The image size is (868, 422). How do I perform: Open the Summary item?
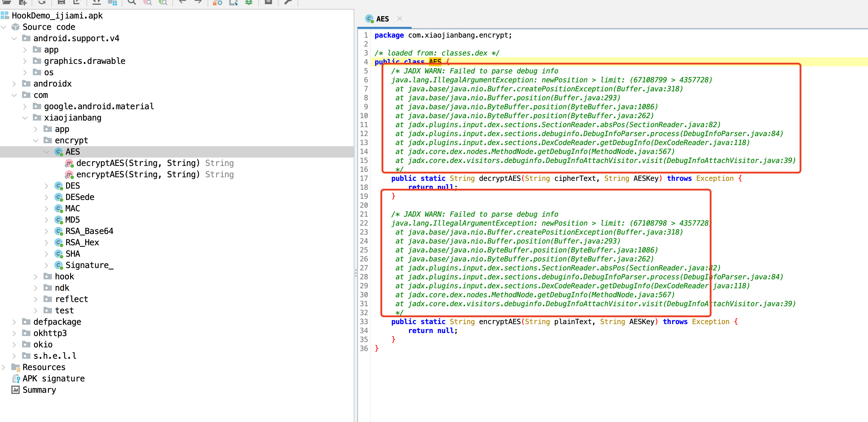tap(39, 390)
